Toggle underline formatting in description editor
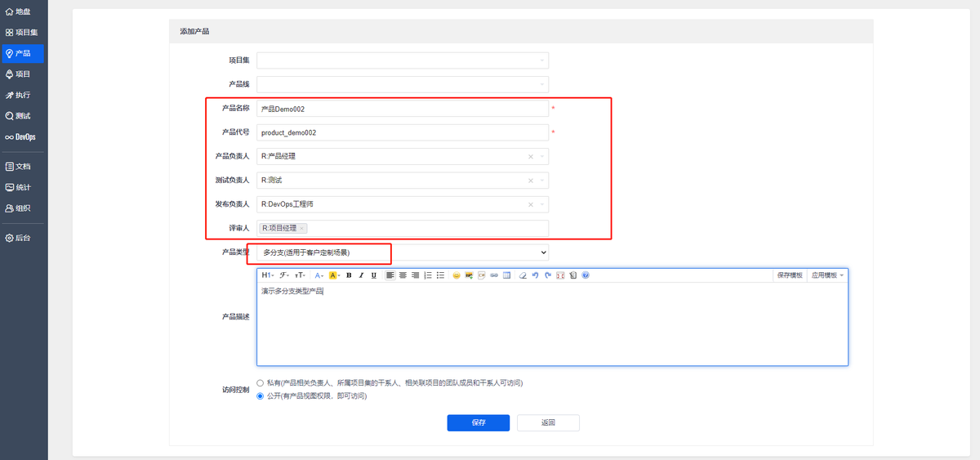This screenshot has height=460, width=980. [x=373, y=275]
